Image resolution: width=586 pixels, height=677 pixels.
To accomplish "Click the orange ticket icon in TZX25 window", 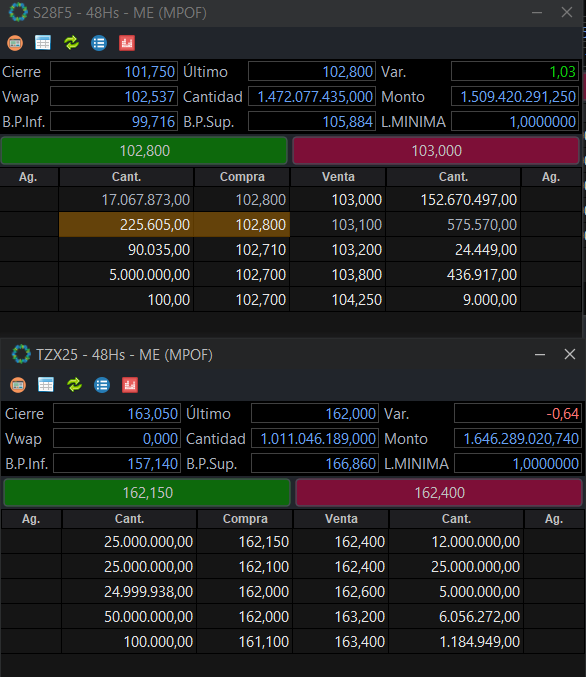I will pyautogui.click(x=18, y=385).
